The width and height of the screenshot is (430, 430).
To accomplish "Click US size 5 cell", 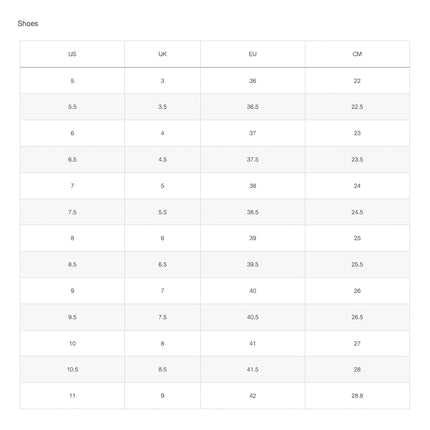I will (72, 81).
